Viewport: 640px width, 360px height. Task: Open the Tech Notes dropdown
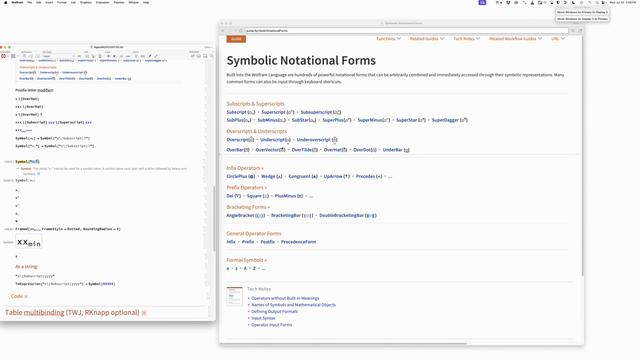coord(466,39)
